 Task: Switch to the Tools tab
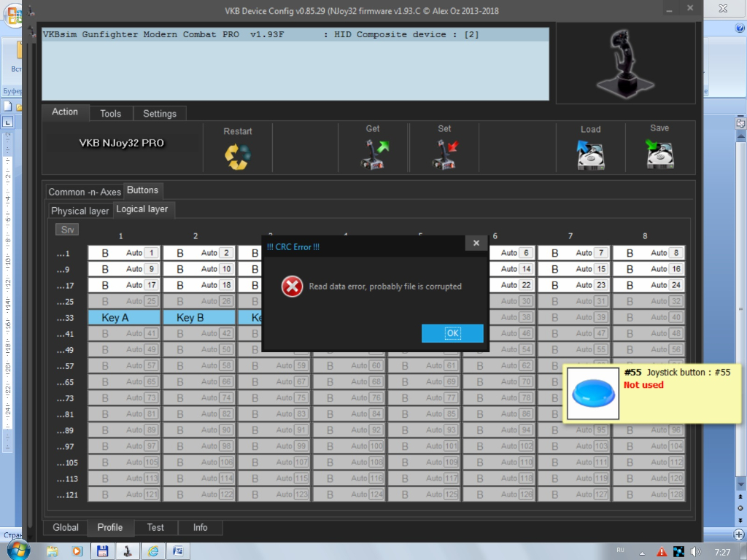pos(110,114)
